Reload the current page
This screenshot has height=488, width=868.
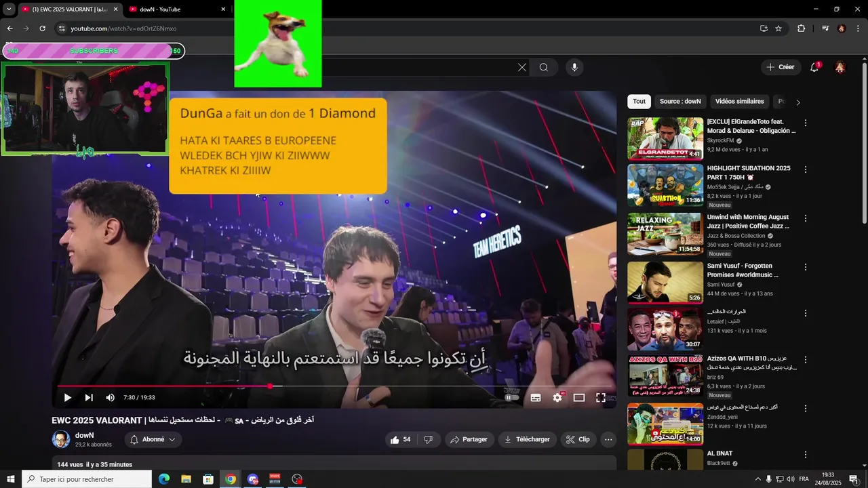42,28
